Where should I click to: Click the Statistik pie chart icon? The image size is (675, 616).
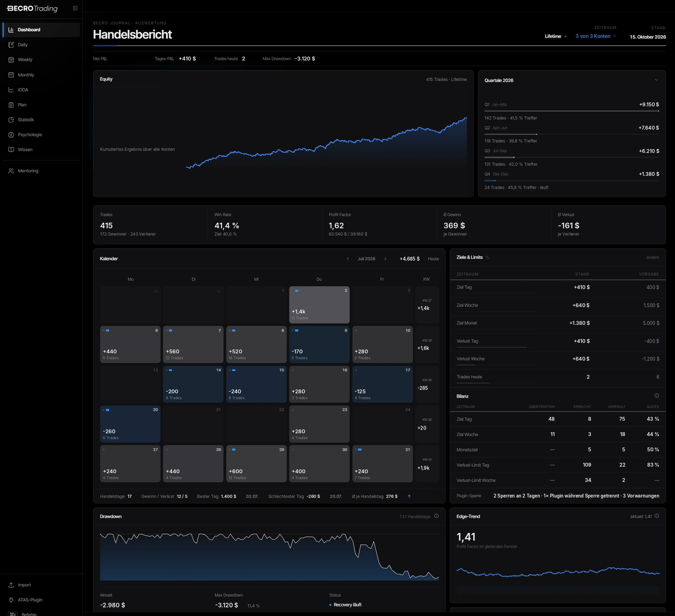(11, 120)
